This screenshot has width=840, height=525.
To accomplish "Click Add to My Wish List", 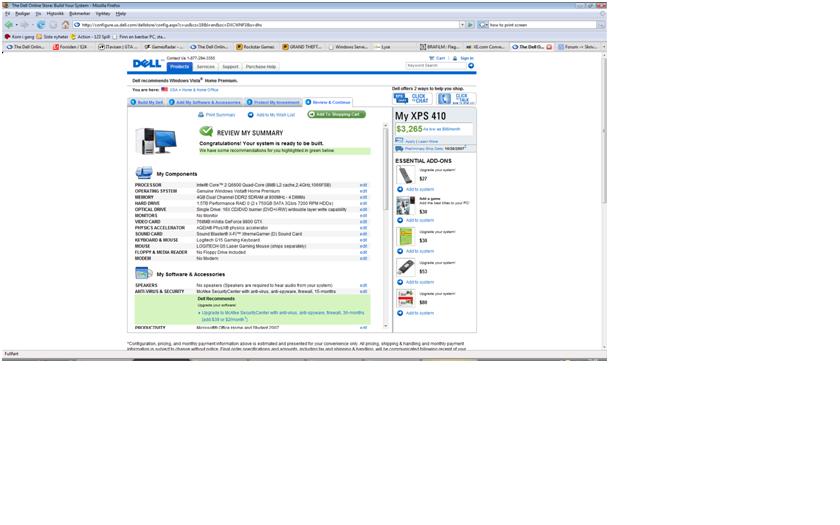I will pos(271,115).
